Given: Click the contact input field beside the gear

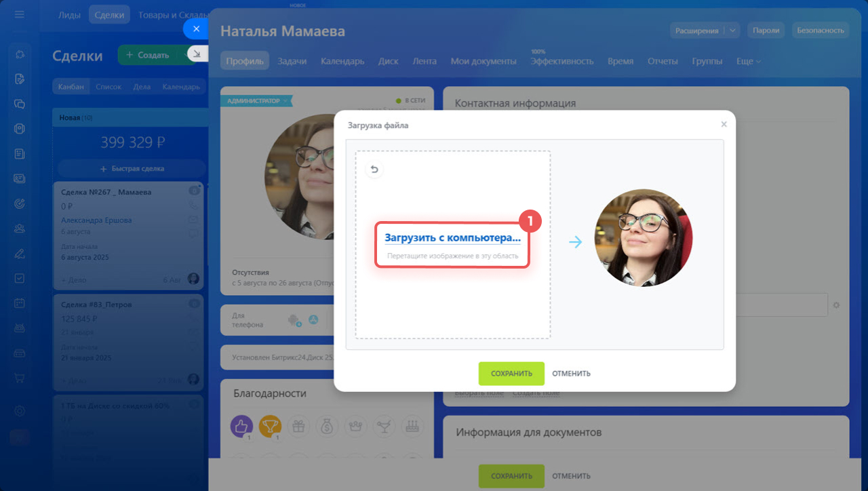Looking at the screenshot, I should click(782, 305).
